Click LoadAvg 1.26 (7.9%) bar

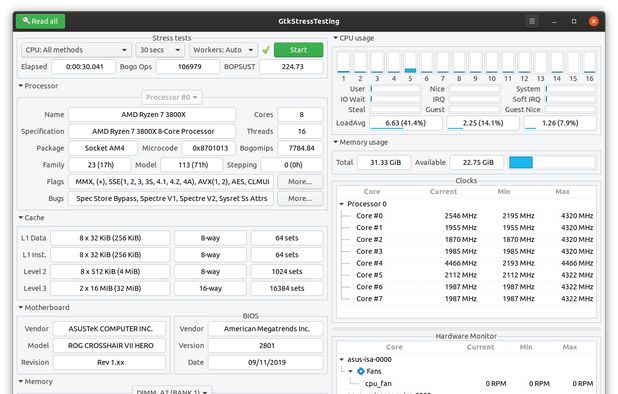[560, 123]
